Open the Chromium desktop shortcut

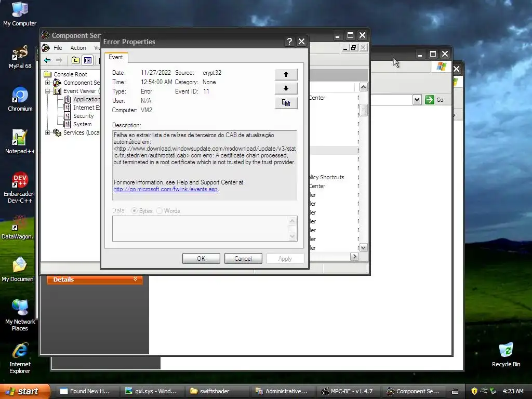click(20, 99)
